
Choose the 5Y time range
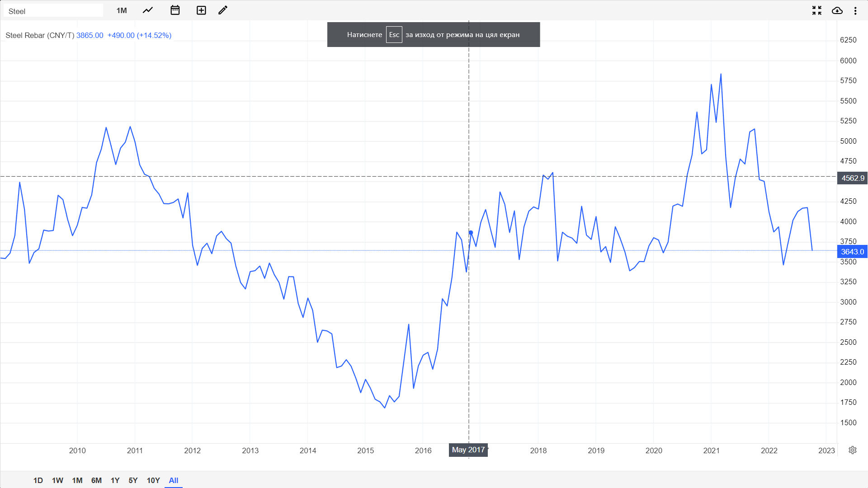tap(133, 480)
